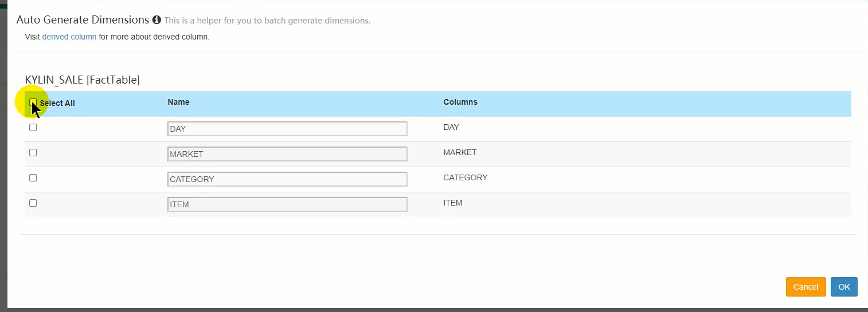This screenshot has height=312, width=868.
Task: Toggle the Select All checkbox
Action: coord(33,102)
